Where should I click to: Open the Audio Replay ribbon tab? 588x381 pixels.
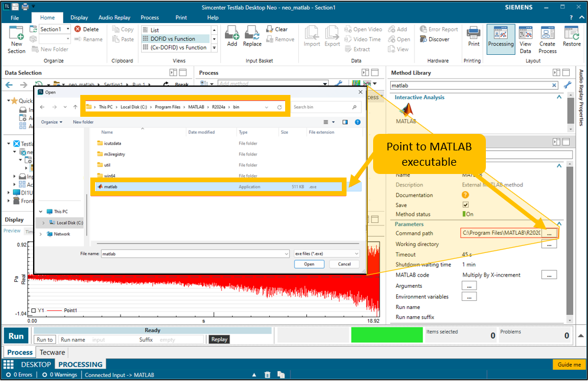click(115, 18)
